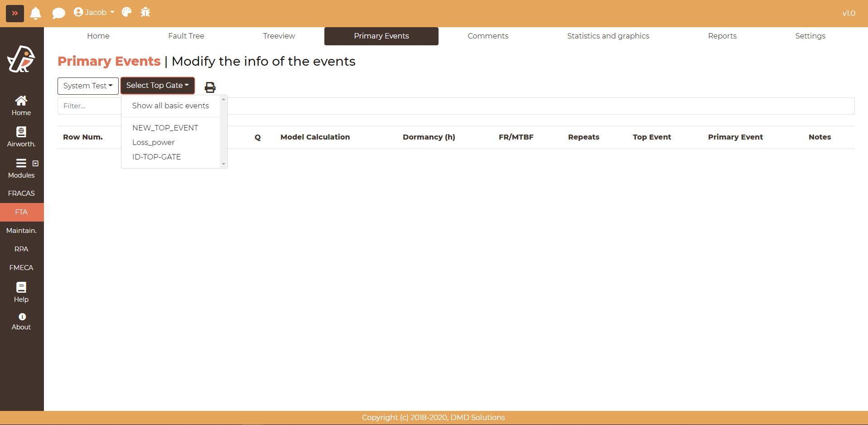The image size is (868, 425).
Task: Open the chat messages icon
Action: (58, 13)
